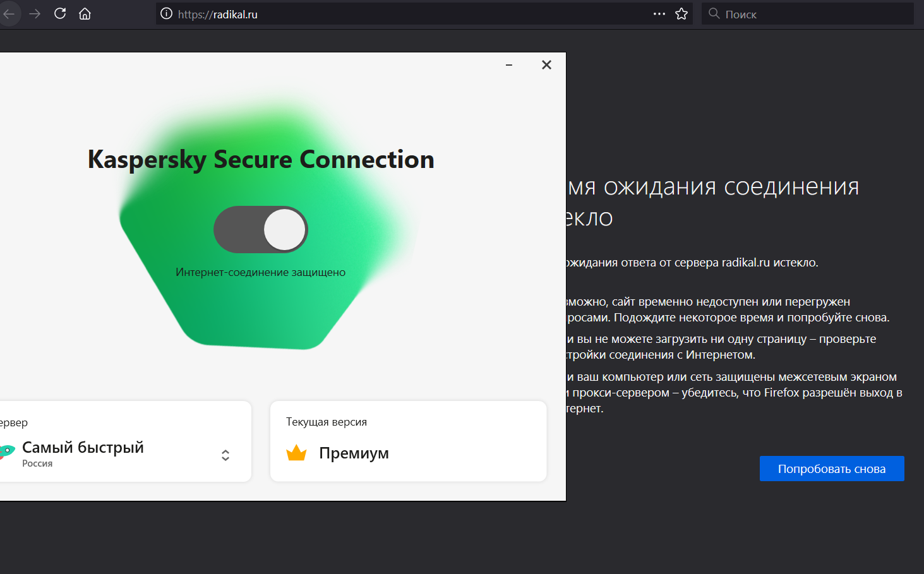Expand server selection chevron arrows
Screen dimensions: 924x574
click(225, 455)
